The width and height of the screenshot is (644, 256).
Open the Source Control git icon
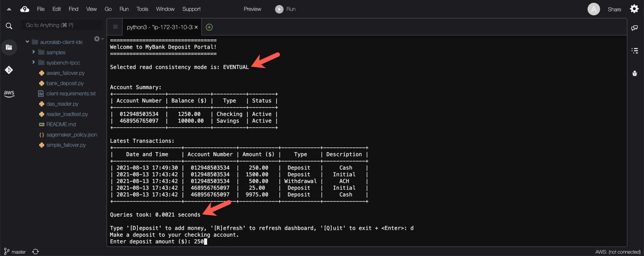point(9,70)
